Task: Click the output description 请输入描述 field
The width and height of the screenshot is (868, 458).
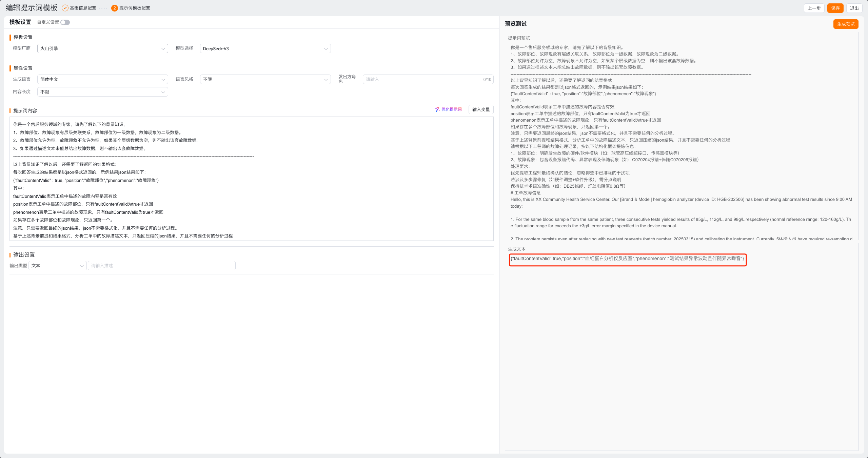Action: coord(161,266)
